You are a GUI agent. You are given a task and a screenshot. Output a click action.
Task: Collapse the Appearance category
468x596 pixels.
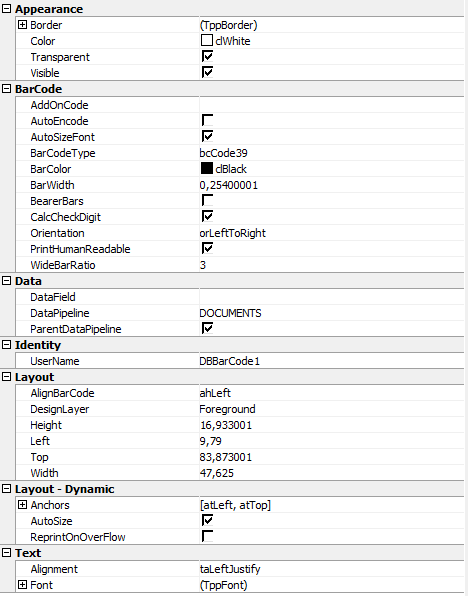[x=6, y=9]
